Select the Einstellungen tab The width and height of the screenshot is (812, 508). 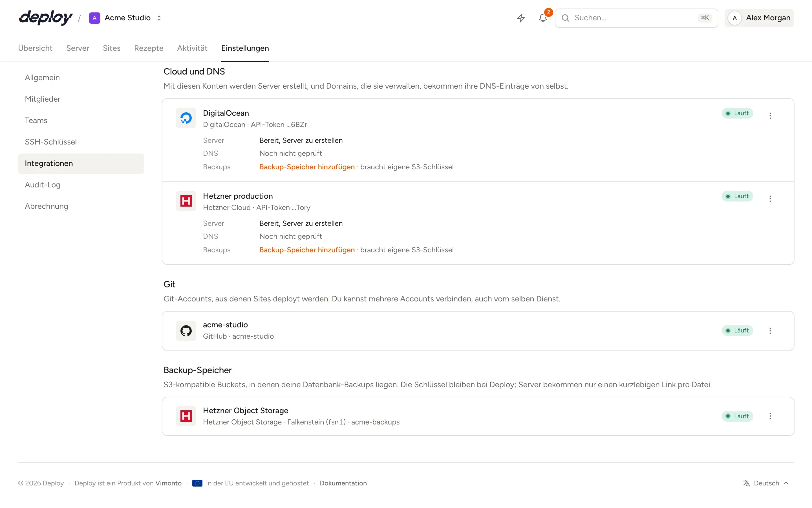(245, 48)
